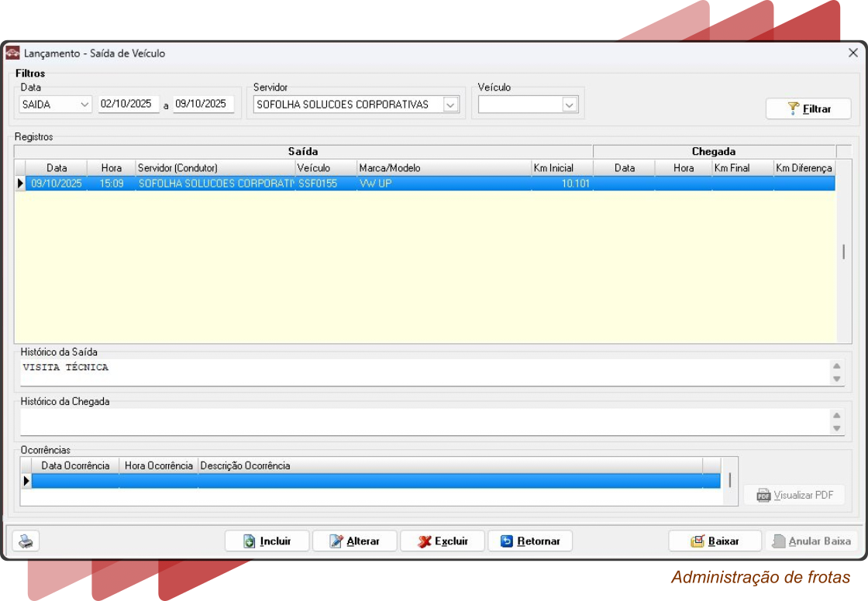Expand the Servidor combo box

point(450,105)
